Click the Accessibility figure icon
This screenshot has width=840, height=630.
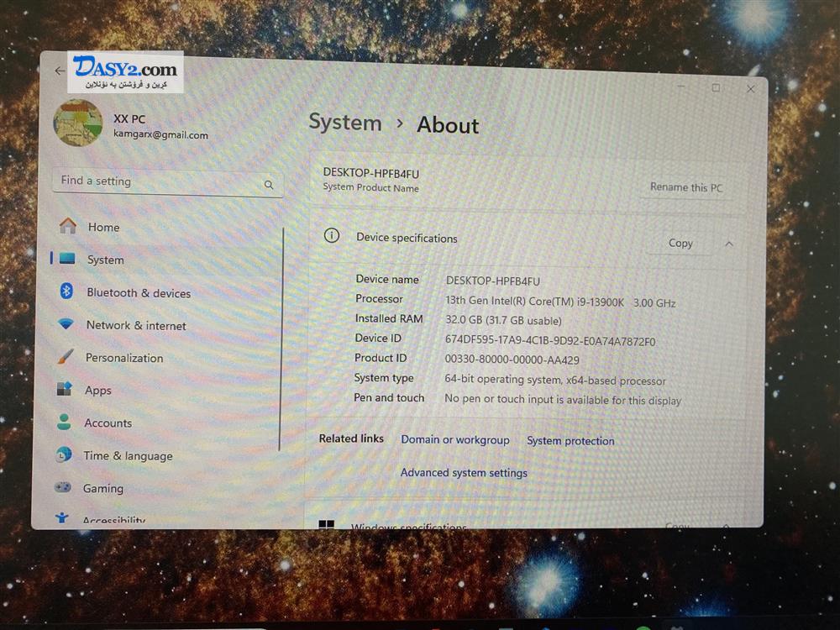pyautogui.click(x=62, y=517)
